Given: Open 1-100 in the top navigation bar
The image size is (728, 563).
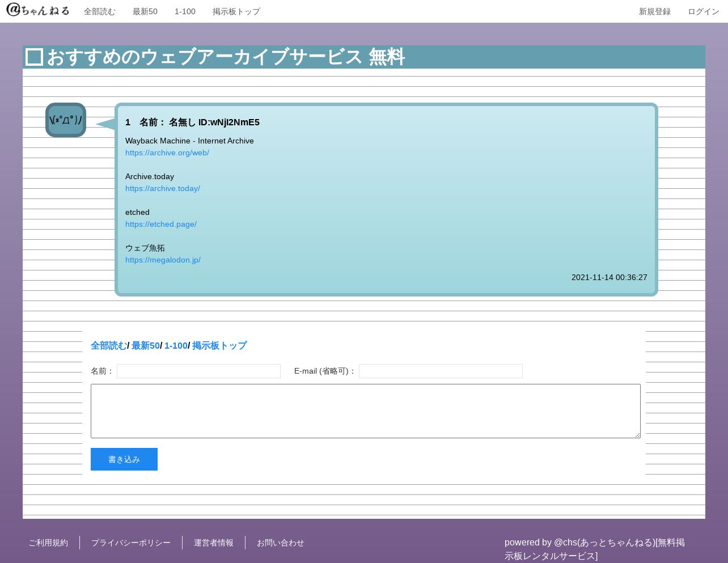Looking at the screenshot, I should [185, 11].
